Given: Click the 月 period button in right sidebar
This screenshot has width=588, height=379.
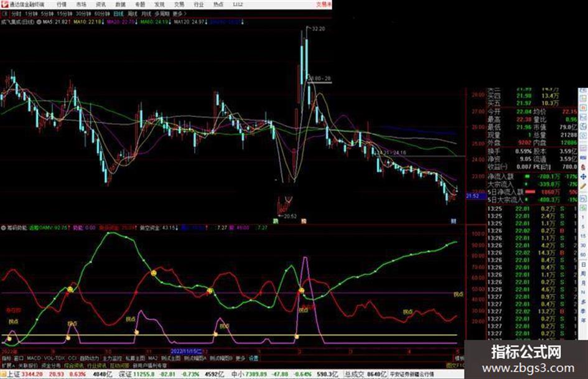Looking at the screenshot, I should [x=583, y=283].
